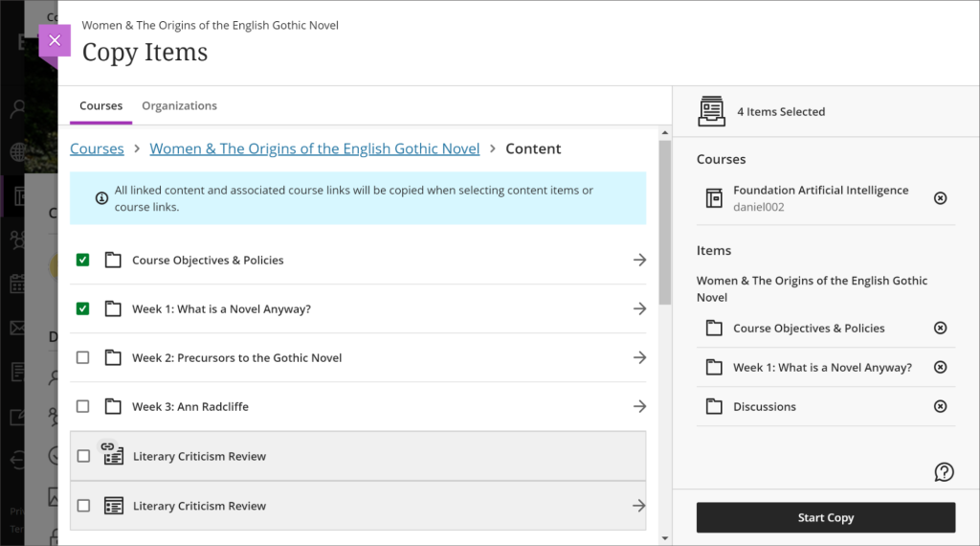The width and height of the screenshot is (980, 546).
Task: Click the Week 2 folder icon
Action: pos(113,357)
